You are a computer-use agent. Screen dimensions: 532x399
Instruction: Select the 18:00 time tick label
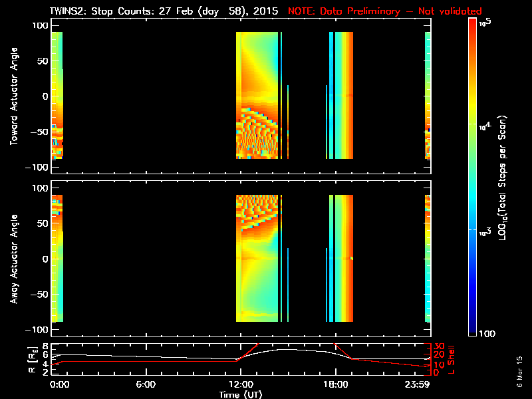coord(335,384)
